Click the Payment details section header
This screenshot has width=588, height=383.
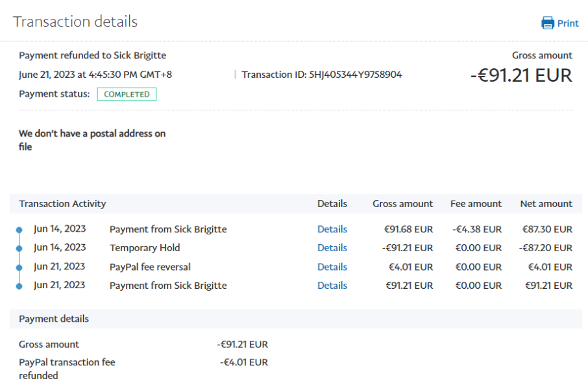click(x=54, y=319)
